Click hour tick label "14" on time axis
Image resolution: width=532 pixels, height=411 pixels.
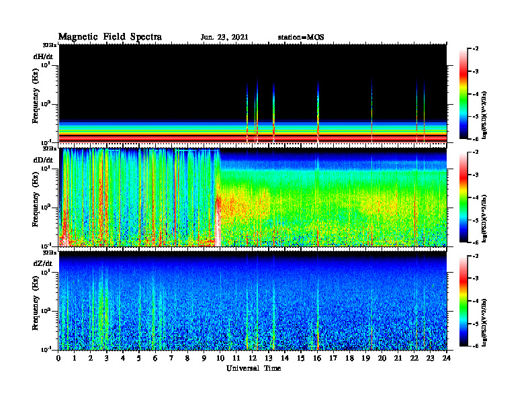click(285, 358)
